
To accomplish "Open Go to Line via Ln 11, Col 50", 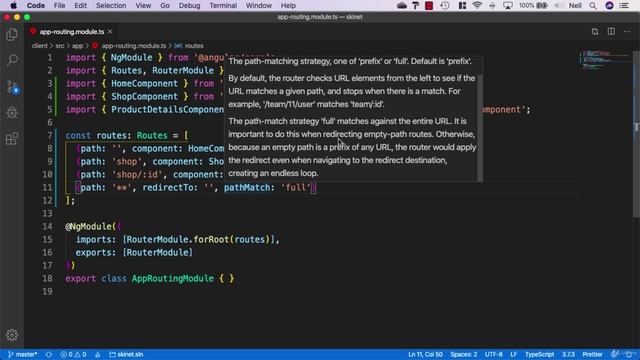I will (x=425, y=354).
